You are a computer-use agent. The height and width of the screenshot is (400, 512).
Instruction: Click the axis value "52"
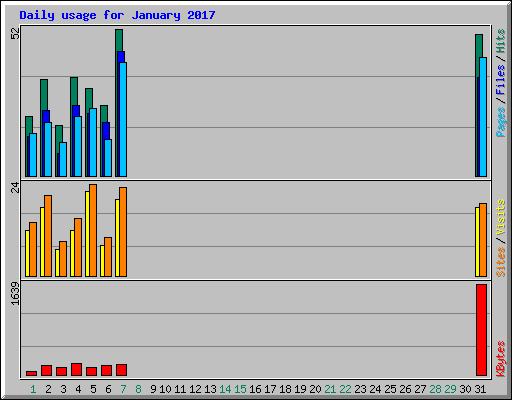pyautogui.click(x=15, y=34)
